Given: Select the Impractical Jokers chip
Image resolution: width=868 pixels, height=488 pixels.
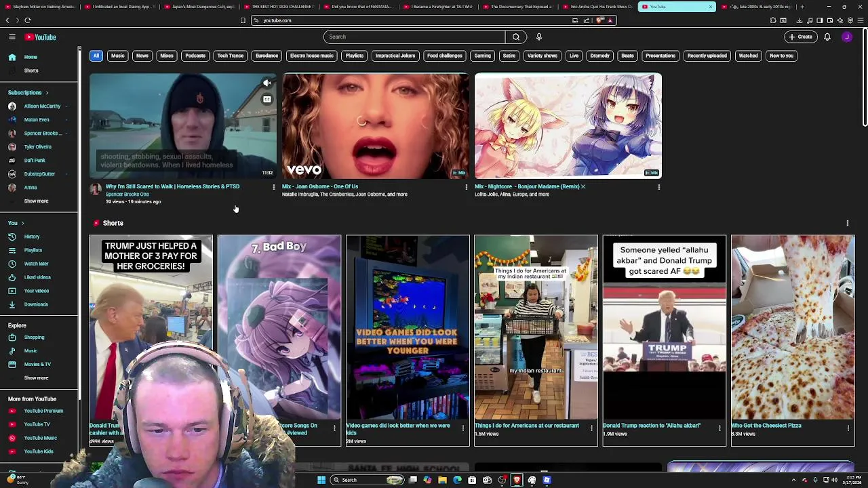Looking at the screenshot, I should [x=395, y=56].
